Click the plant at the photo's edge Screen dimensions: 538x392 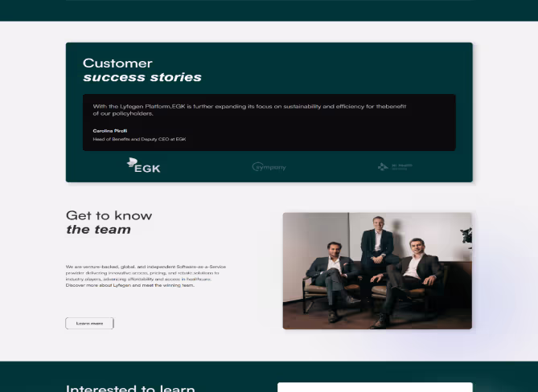(x=466, y=235)
